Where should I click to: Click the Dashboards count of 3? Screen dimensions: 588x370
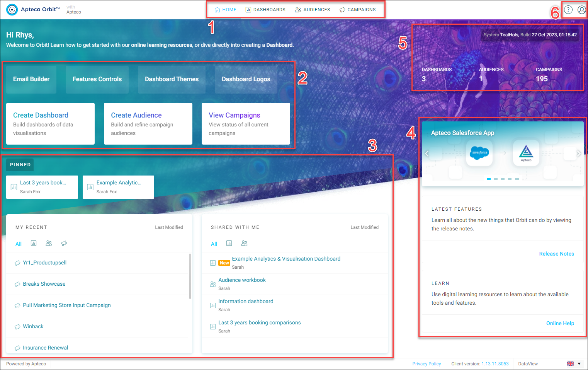(424, 79)
